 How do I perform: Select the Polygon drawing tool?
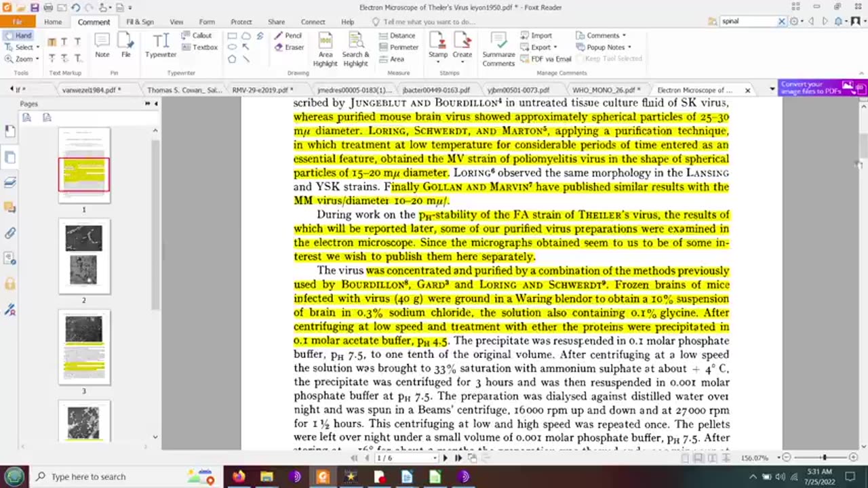coord(232,59)
